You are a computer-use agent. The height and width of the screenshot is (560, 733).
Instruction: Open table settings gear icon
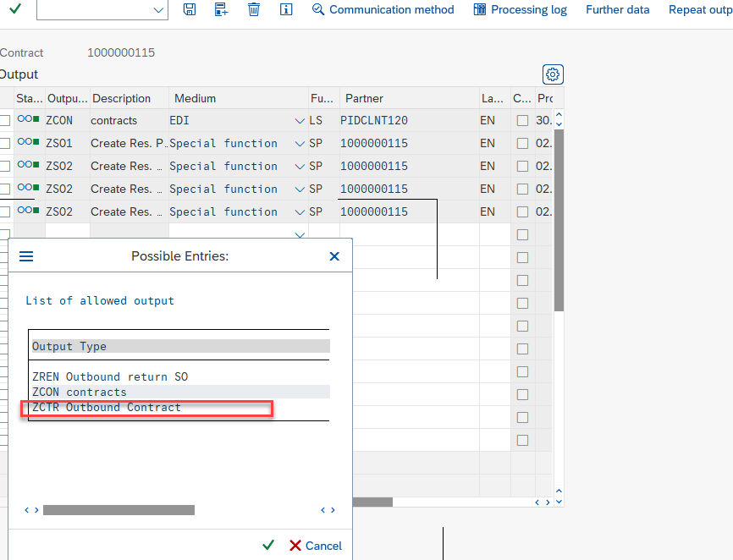(553, 74)
